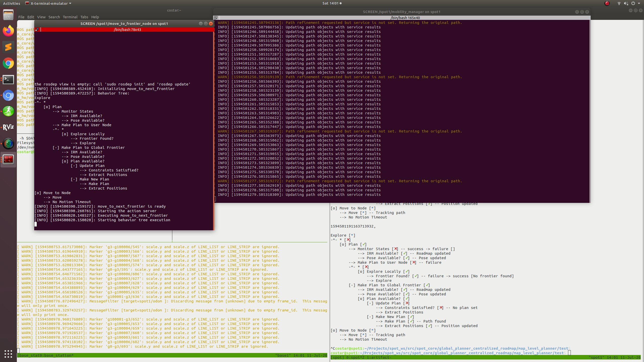Click the grid icon in mobility_manager terminal titlebar
Viewport: 644px width, 362px height.
(x=216, y=18)
